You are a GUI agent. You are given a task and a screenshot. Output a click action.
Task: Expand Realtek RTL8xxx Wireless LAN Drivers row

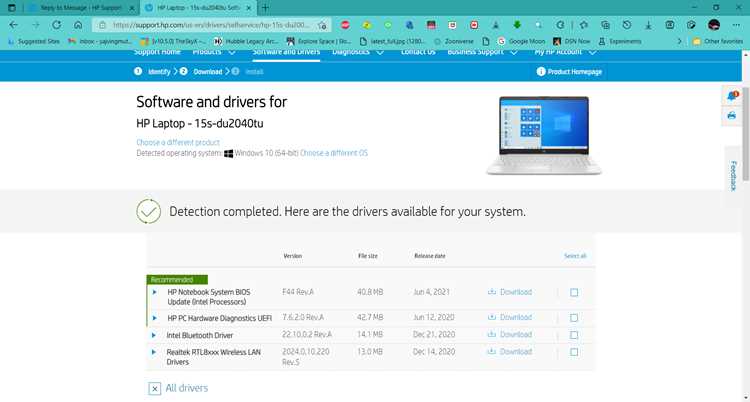(154, 353)
